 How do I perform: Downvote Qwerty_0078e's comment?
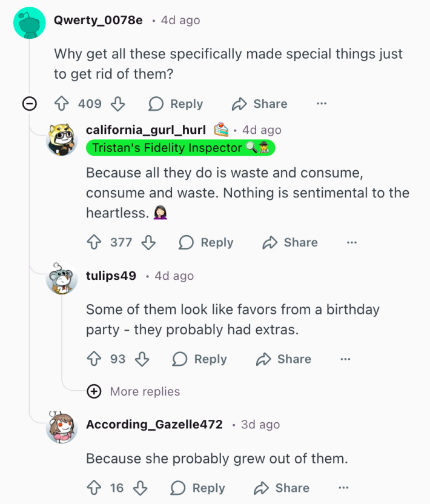(x=117, y=104)
